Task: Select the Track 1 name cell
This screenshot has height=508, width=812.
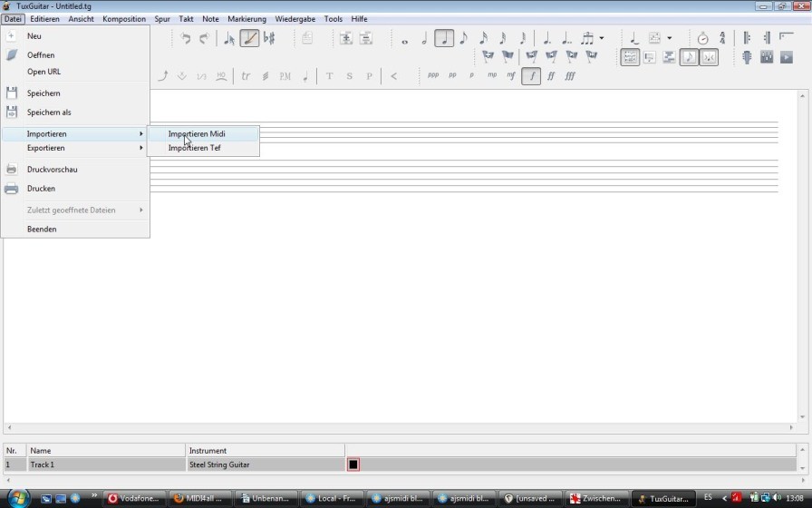Action: click(106, 464)
